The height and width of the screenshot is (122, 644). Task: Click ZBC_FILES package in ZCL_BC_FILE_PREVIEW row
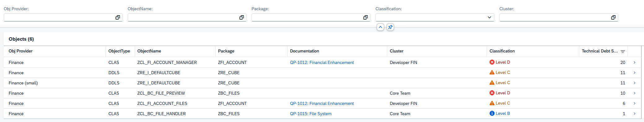[x=229, y=93]
